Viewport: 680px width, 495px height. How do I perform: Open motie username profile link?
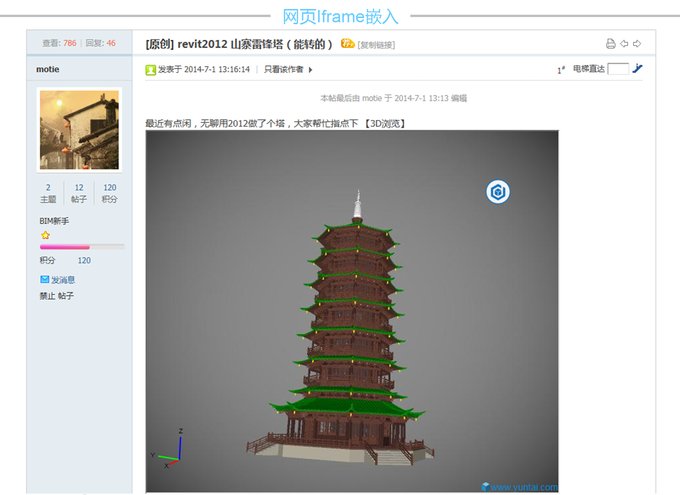[47, 69]
